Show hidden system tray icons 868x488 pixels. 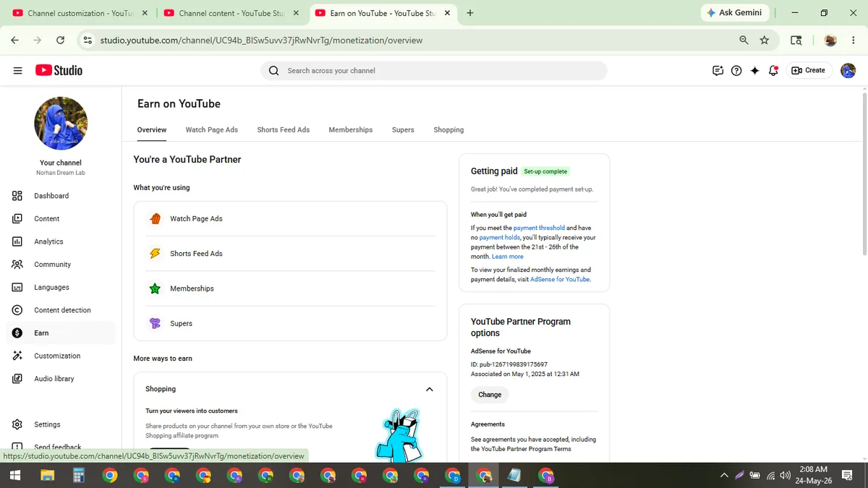pos(724,476)
